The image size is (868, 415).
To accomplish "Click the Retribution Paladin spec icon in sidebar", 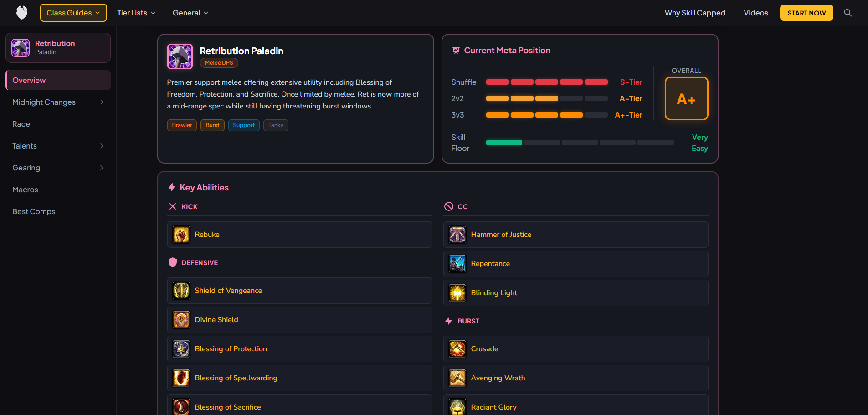I will pyautogui.click(x=21, y=47).
